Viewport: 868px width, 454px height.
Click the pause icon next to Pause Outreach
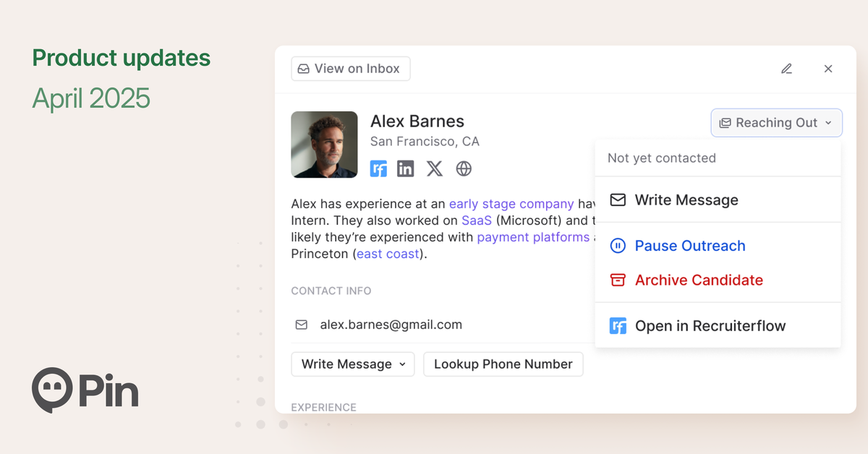coord(618,246)
